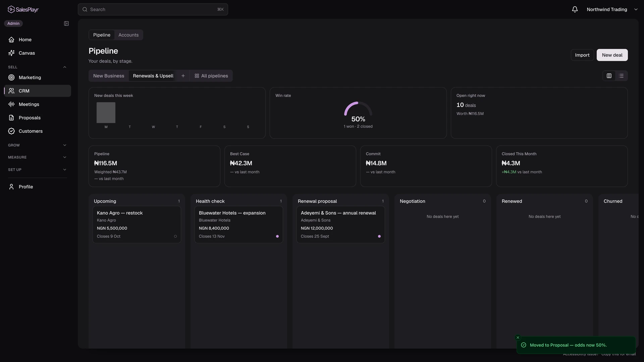Viewport: 644px width, 362px height.
Task: Click the Import button
Action: (582, 55)
